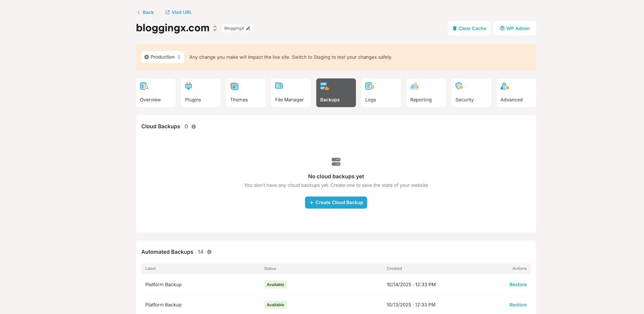Open the Visit URL link
644x314 pixels.
178,12
